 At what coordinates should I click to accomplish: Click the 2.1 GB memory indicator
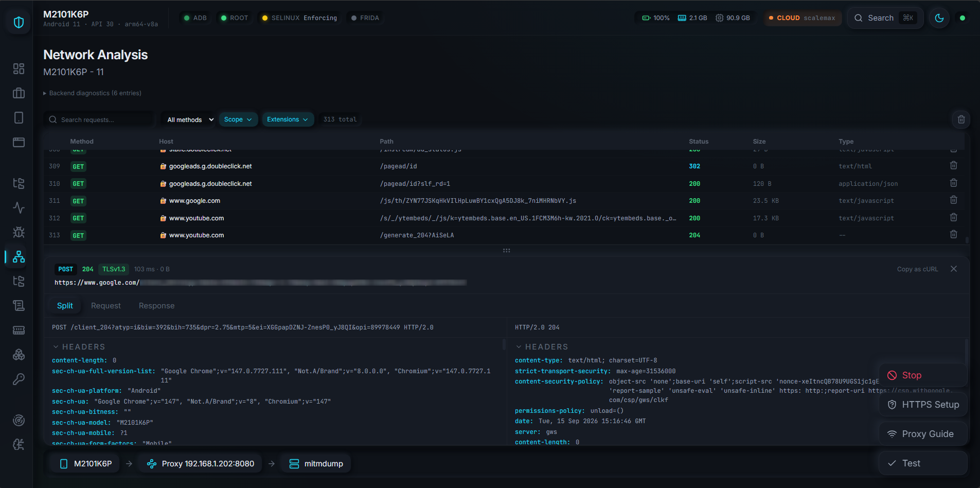coord(692,18)
